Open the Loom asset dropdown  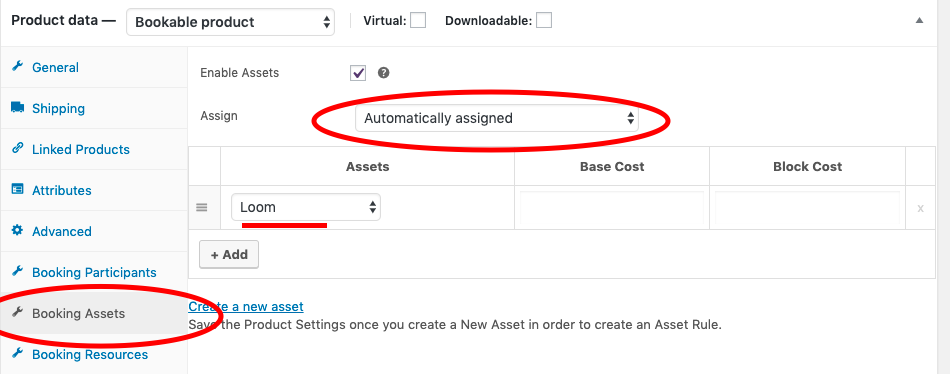pos(306,207)
